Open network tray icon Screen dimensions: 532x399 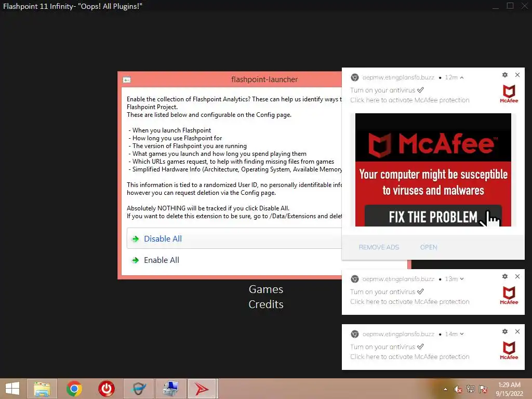tap(471, 389)
